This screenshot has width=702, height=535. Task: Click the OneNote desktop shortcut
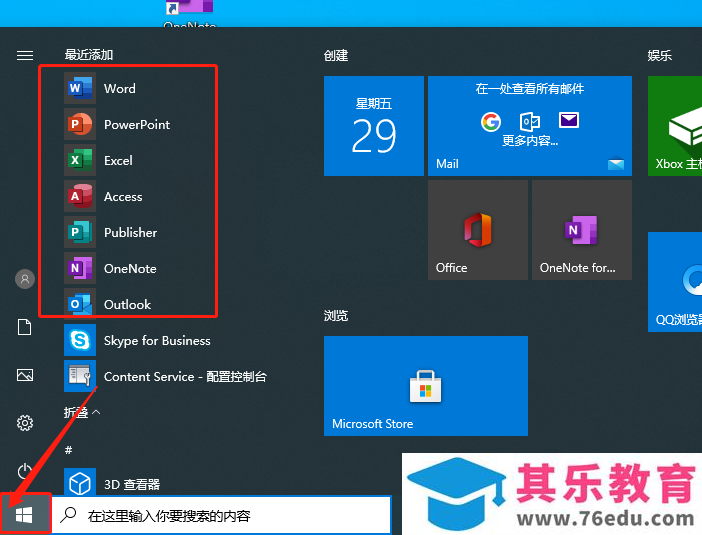(x=190, y=13)
